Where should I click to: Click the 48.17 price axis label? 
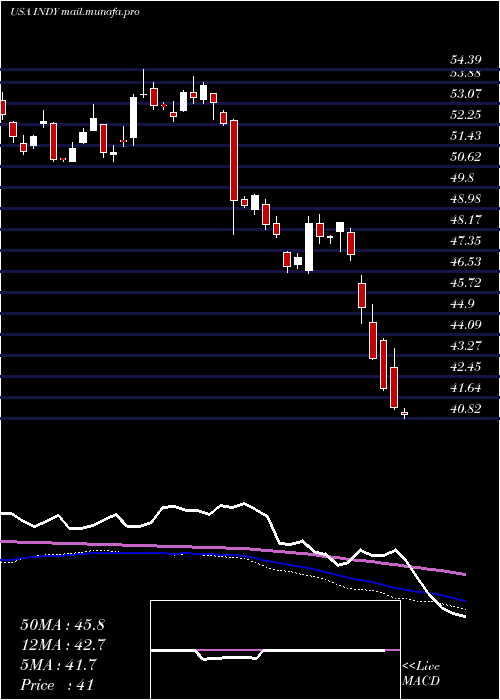(x=465, y=220)
